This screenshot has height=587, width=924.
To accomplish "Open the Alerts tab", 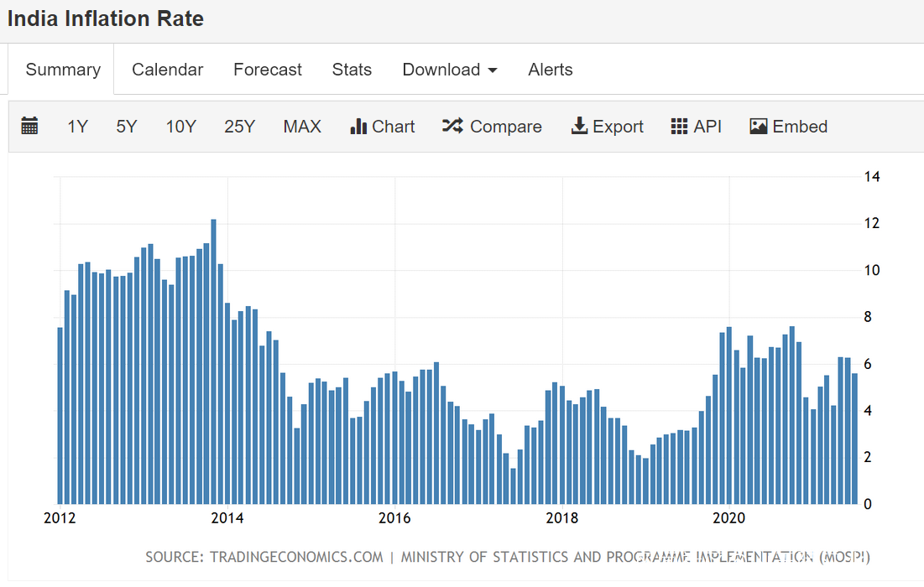I will point(551,70).
